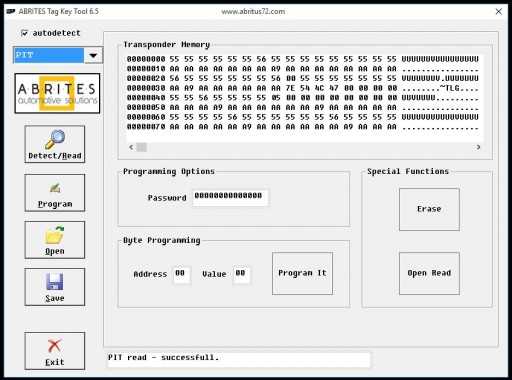Select the PIT combo box field
This screenshot has width=512, height=380.
(x=49, y=55)
